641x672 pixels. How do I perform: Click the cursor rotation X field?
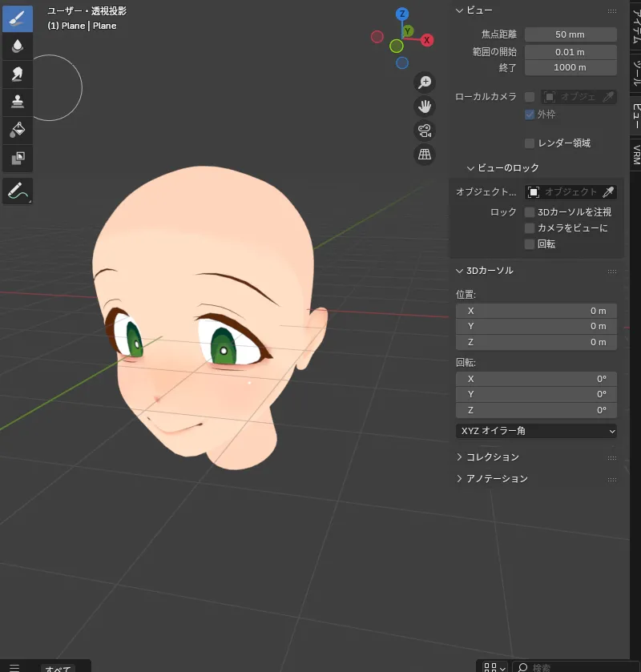[x=536, y=380]
